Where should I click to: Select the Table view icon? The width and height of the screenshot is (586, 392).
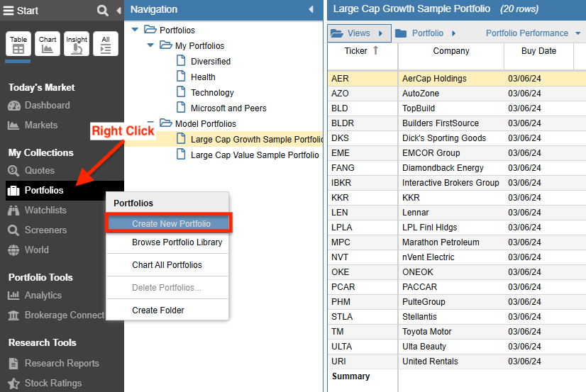pos(18,44)
